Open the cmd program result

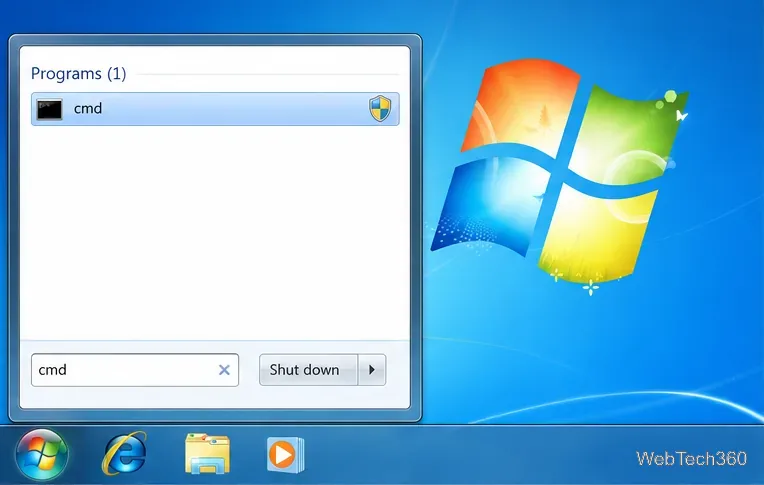pyautogui.click(x=215, y=109)
